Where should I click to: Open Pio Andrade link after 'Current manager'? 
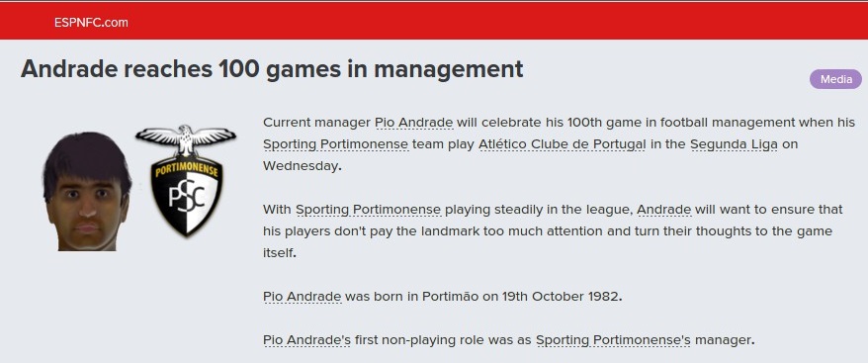414,123
